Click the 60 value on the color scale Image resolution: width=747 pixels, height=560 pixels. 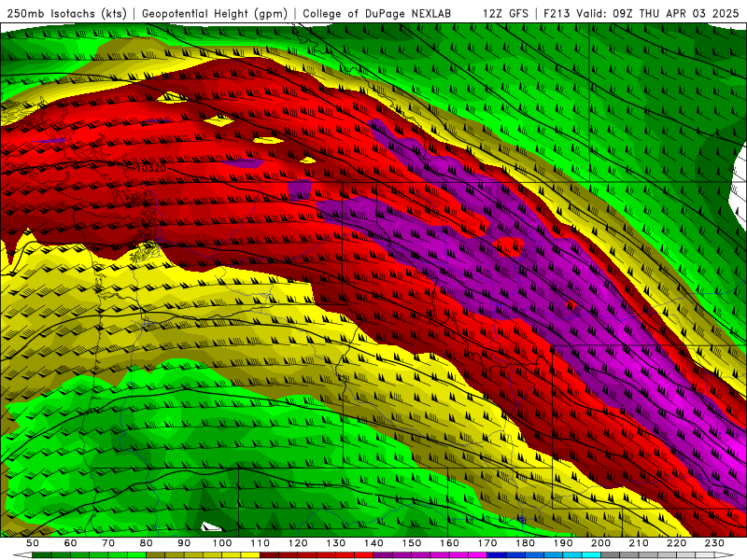(70, 543)
